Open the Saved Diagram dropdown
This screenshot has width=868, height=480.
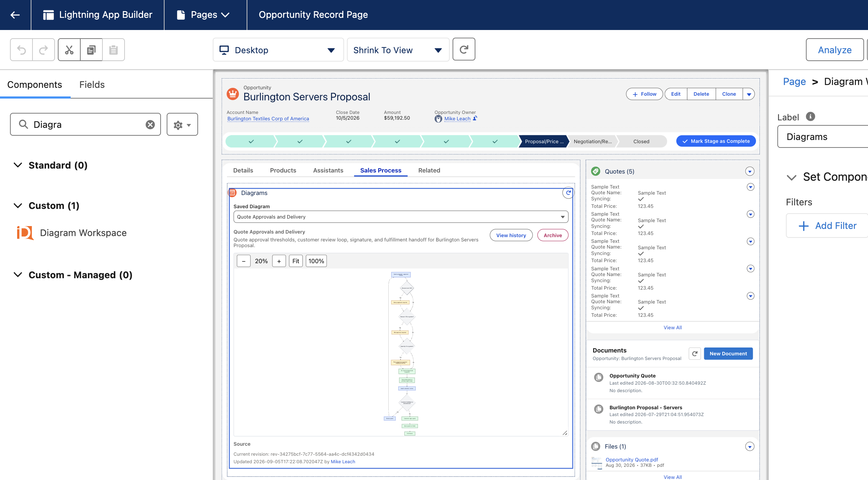click(x=401, y=217)
